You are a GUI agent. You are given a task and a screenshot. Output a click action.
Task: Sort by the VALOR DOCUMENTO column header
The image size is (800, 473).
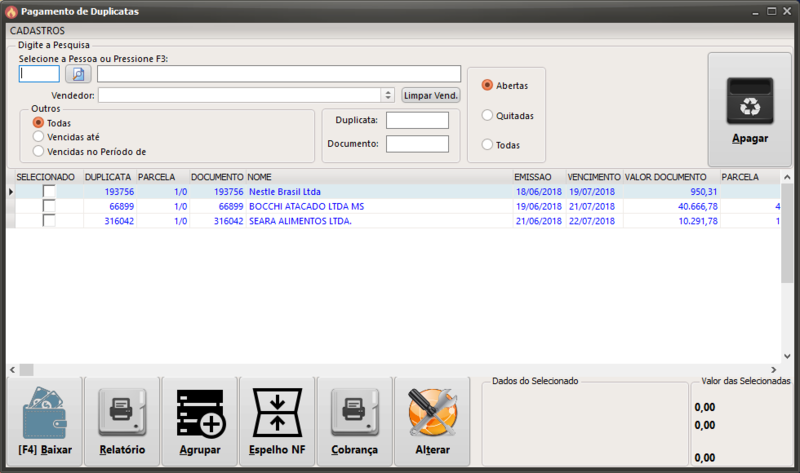(x=671, y=177)
